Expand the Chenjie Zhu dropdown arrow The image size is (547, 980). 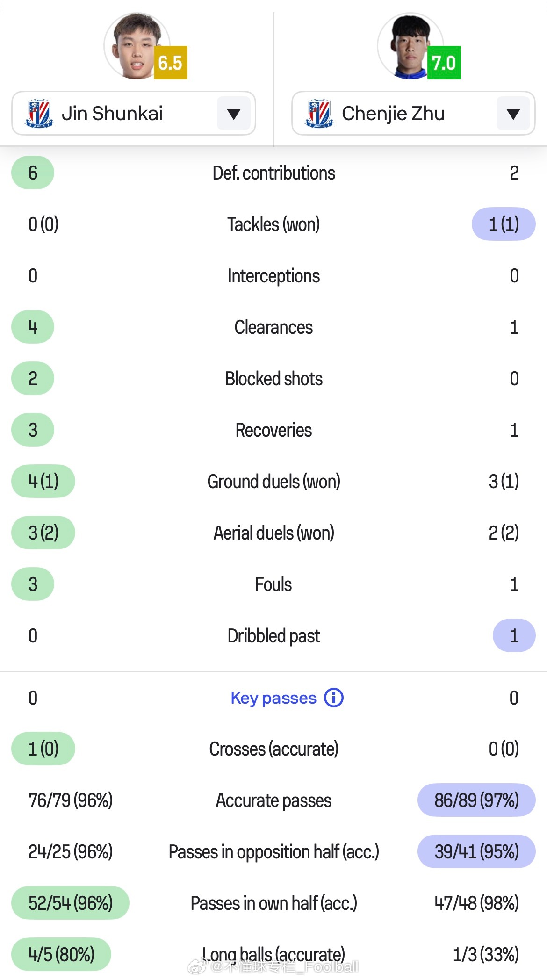(x=513, y=113)
